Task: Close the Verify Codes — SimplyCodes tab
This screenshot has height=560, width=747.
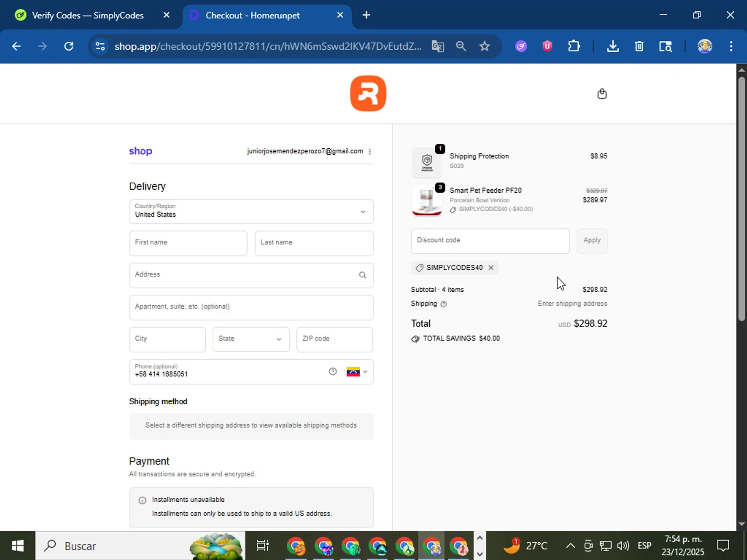Action: (166, 15)
